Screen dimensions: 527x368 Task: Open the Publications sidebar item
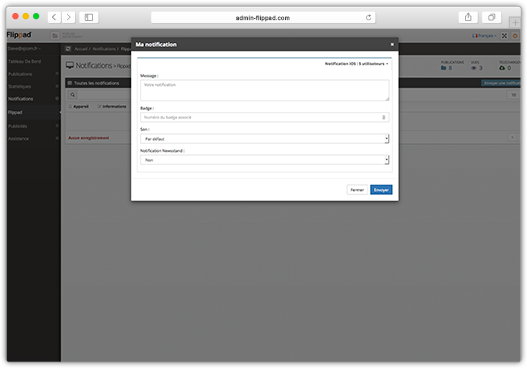pos(20,74)
